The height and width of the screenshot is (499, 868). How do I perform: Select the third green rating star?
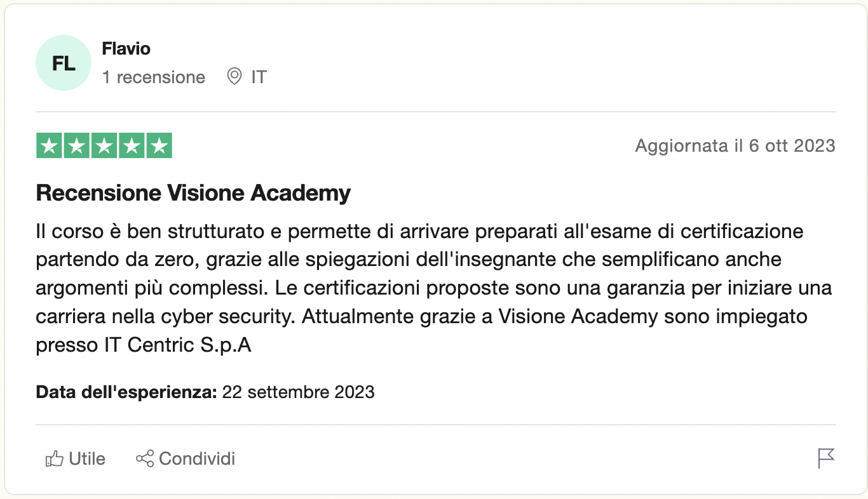pos(104,146)
